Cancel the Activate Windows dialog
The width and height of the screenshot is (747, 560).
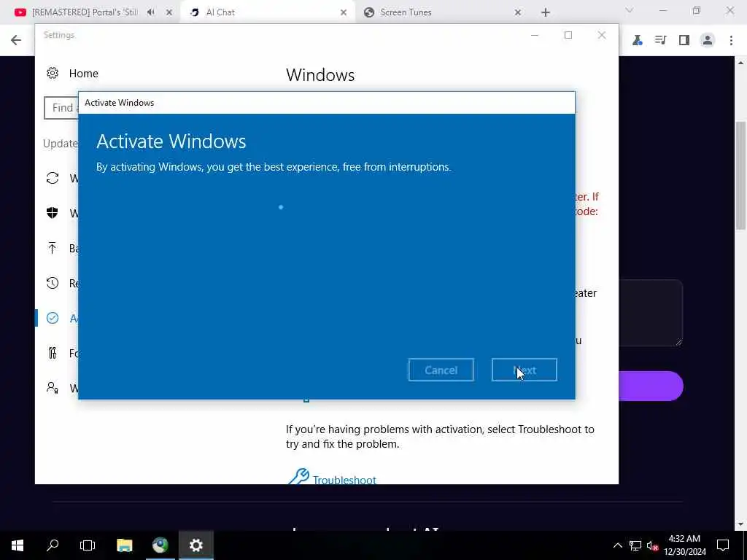click(x=441, y=370)
